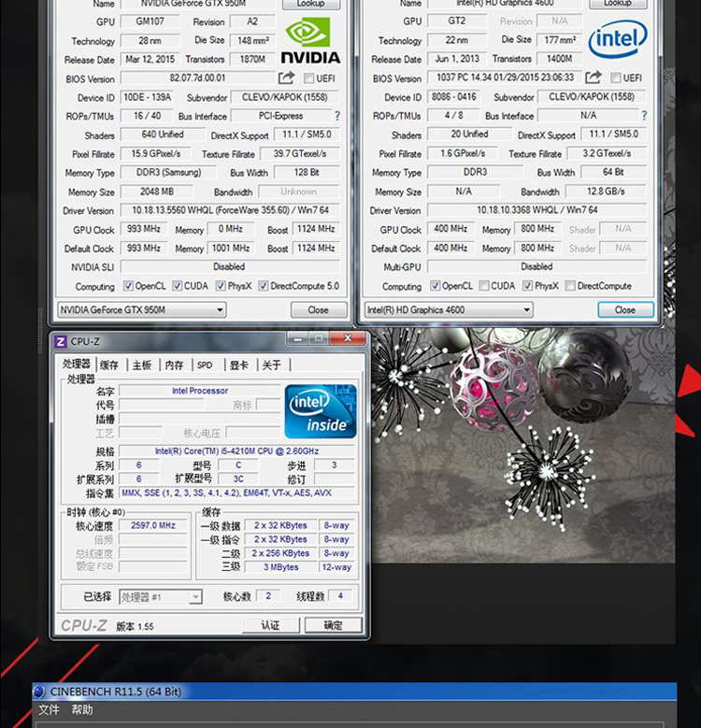Toggle DirectCompute checkbox for HD Graphics 4600

(570, 286)
